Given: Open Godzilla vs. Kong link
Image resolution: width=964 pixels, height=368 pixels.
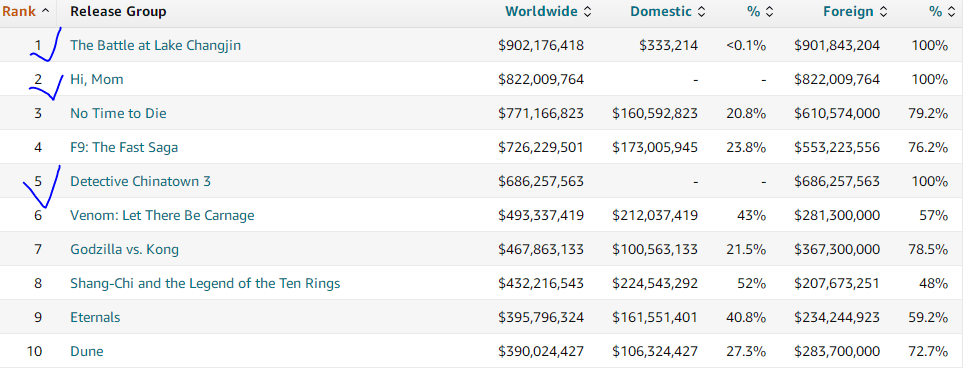Looking at the screenshot, I should click(x=125, y=249).
